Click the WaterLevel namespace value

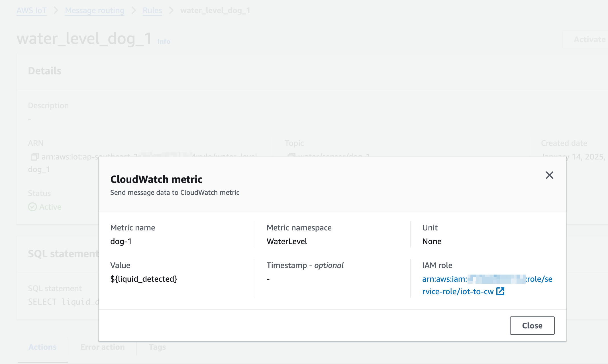click(287, 241)
